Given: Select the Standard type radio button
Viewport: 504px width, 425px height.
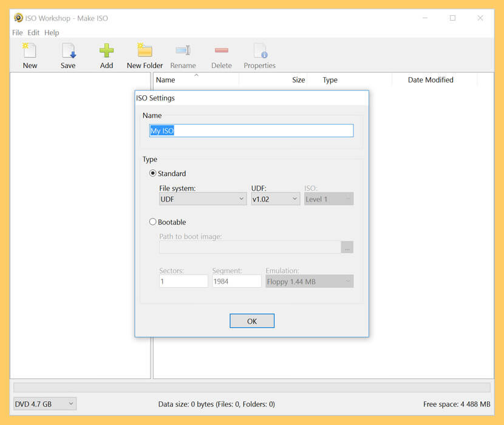Looking at the screenshot, I should tap(153, 174).
